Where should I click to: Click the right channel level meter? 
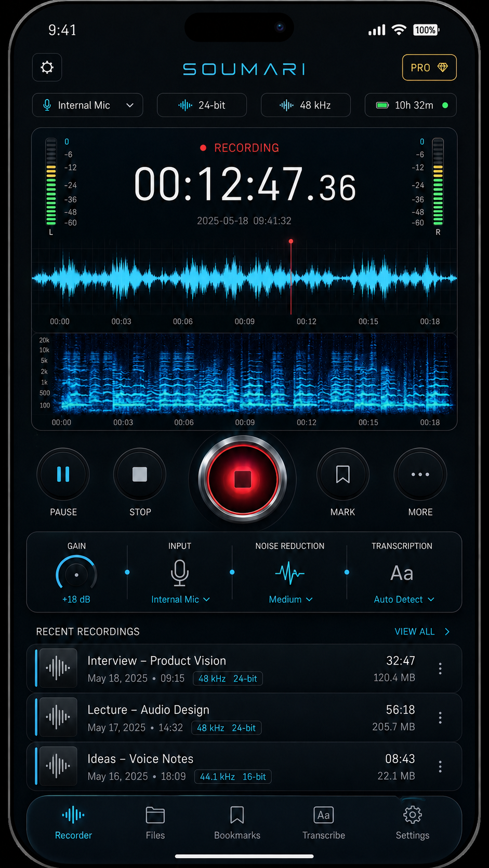click(438, 182)
